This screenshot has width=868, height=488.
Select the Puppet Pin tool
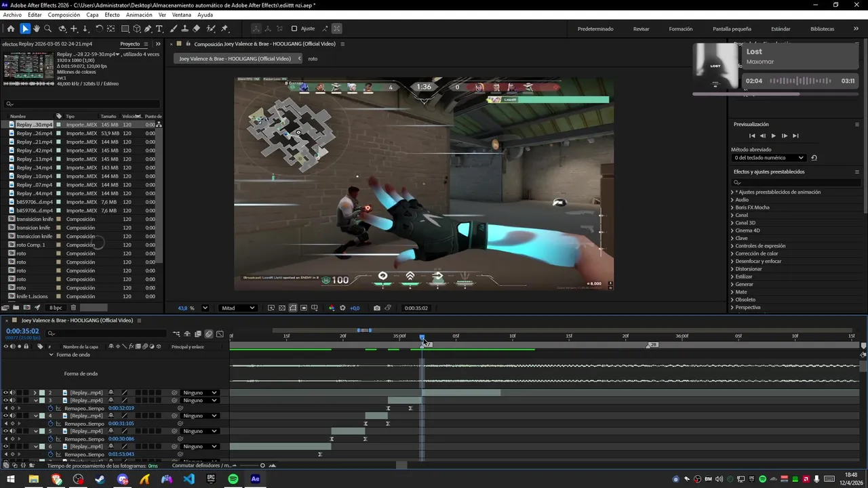coord(224,28)
